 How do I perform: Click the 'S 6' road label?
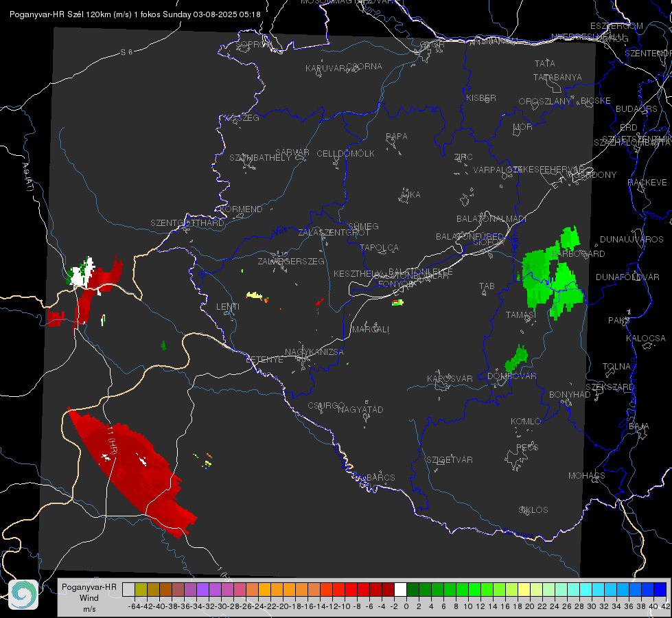[x=126, y=52]
